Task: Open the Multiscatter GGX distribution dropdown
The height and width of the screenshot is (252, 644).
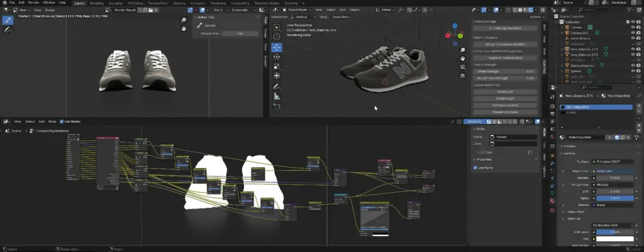Action: [x=613, y=226]
